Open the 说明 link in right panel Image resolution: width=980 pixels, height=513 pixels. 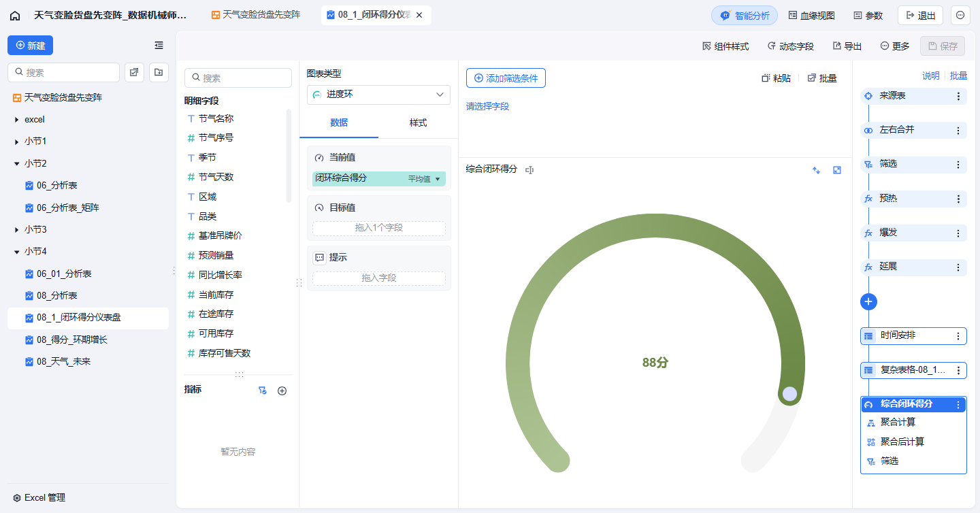(931, 76)
